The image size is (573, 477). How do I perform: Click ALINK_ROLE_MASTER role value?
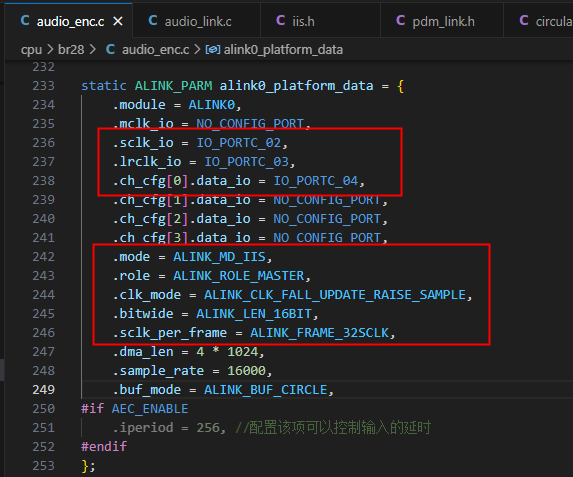(239, 276)
